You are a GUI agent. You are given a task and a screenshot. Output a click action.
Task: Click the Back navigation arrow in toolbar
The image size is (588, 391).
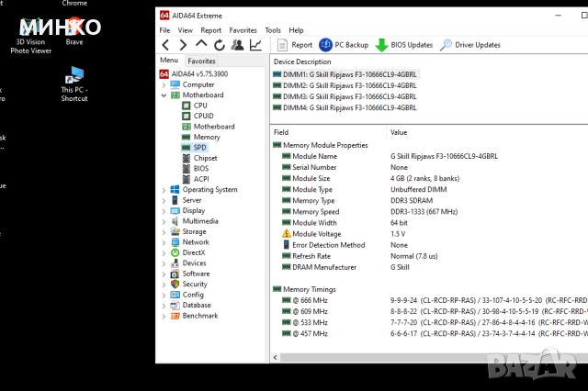point(166,45)
